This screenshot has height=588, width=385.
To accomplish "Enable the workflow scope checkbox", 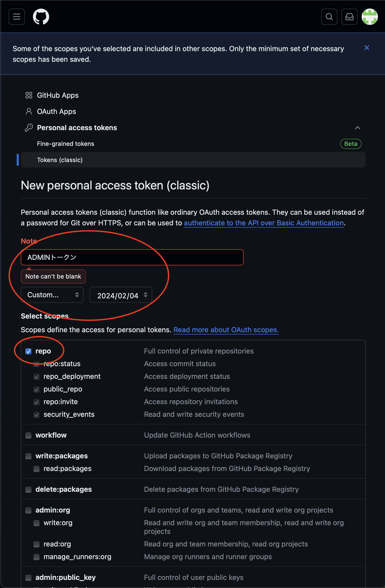I will click(x=28, y=435).
